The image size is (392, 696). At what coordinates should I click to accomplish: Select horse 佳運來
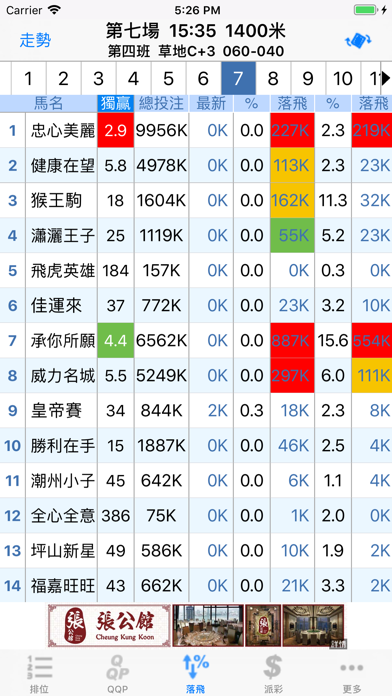[56, 306]
